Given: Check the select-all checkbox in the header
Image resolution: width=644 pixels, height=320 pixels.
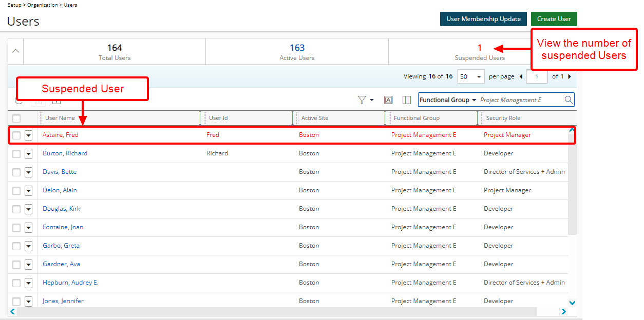Looking at the screenshot, I should point(16,118).
